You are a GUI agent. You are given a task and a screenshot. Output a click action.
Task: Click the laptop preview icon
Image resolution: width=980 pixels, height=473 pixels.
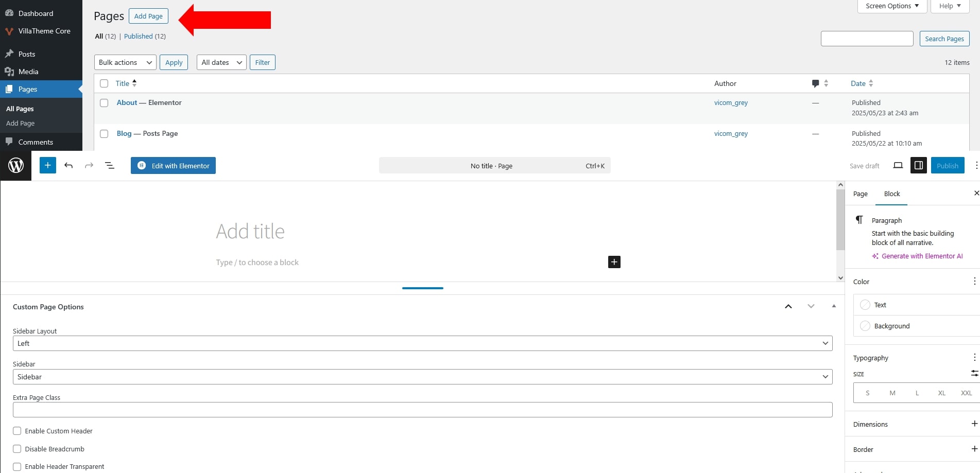(898, 166)
